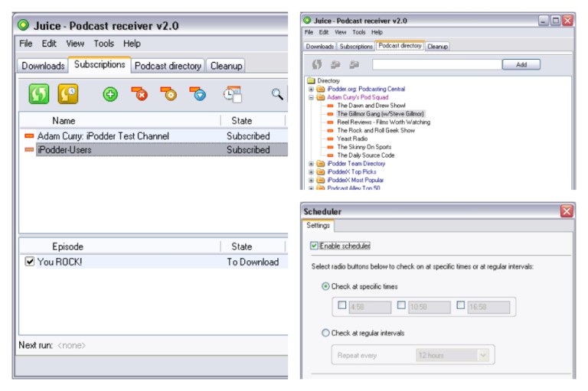The width and height of the screenshot is (588, 391).
Task: Check the box beside the 10:58 time
Action: point(401,305)
